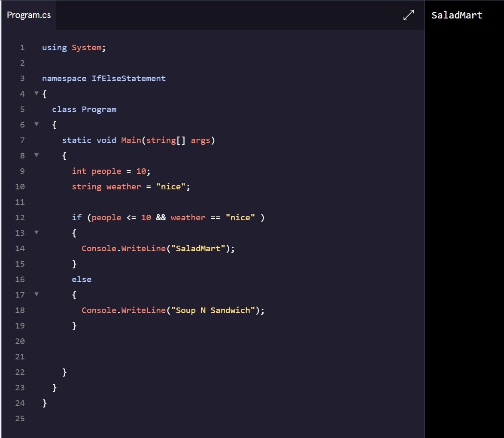Image resolution: width=504 pixels, height=438 pixels.
Task: Click line number 12 in gutter
Action: (x=20, y=218)
